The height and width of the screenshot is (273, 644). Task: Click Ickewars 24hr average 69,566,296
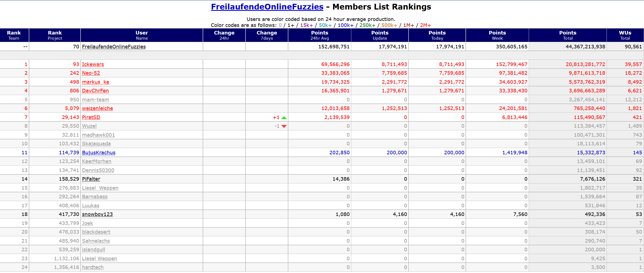pyautogui.click(x=336, y=64)
